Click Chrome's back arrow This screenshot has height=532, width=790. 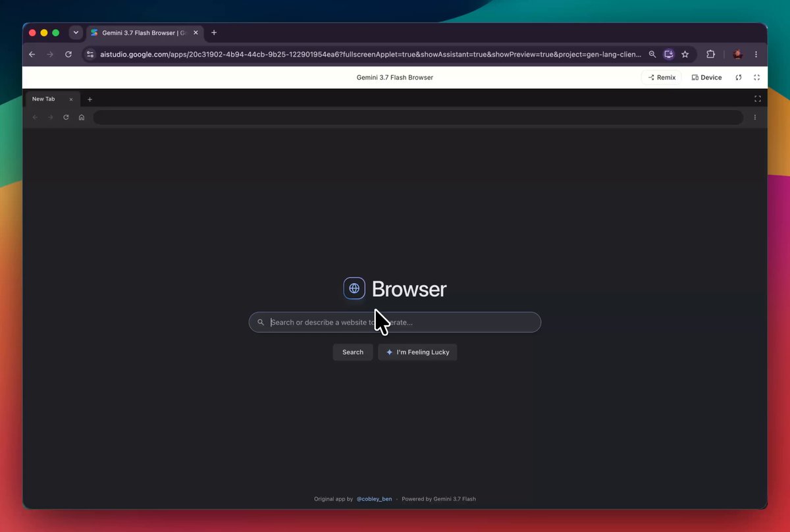click(x=32, y=55)
